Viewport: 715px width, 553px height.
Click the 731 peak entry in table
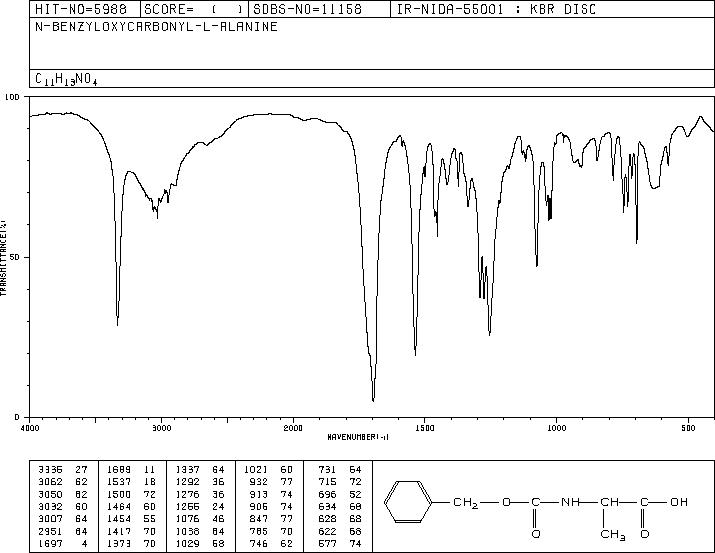(x=340, y=470)
